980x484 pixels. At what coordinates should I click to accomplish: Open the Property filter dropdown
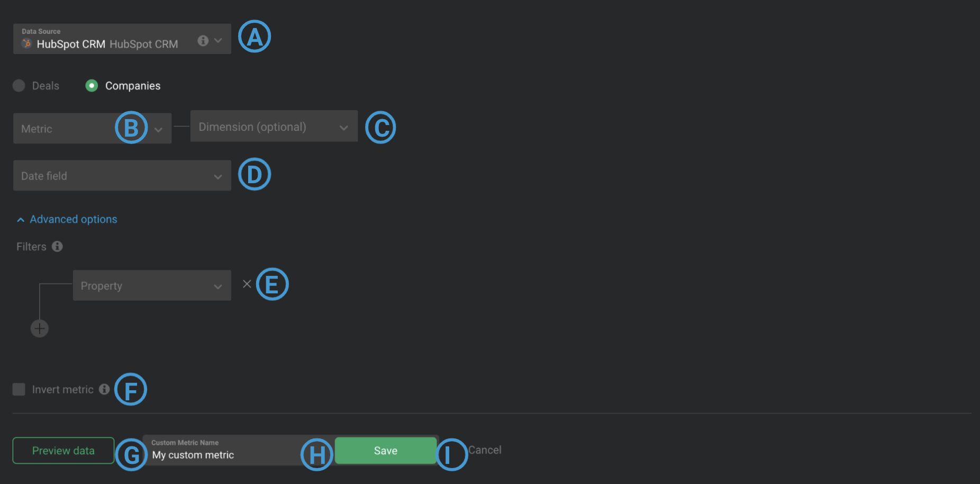coord(152,285)
